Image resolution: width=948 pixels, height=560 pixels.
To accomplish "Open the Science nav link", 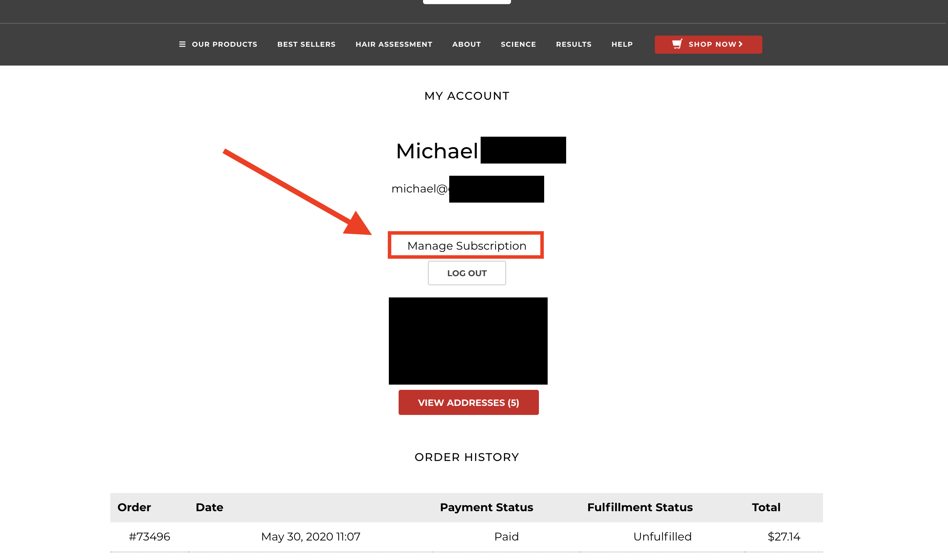I will coord(518,44).
